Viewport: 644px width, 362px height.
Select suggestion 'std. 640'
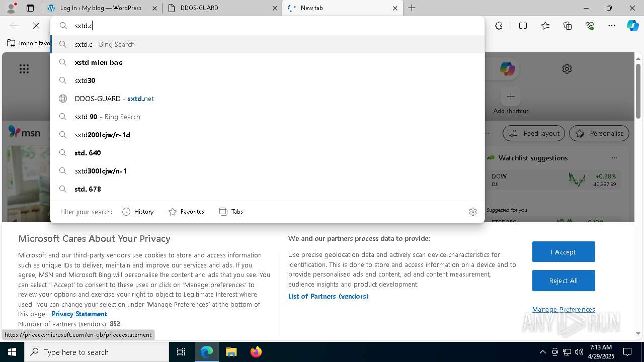point(267,153)
